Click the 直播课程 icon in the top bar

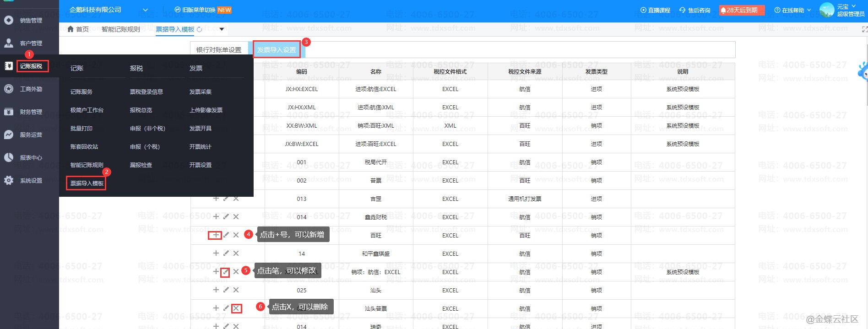[655, 10]
